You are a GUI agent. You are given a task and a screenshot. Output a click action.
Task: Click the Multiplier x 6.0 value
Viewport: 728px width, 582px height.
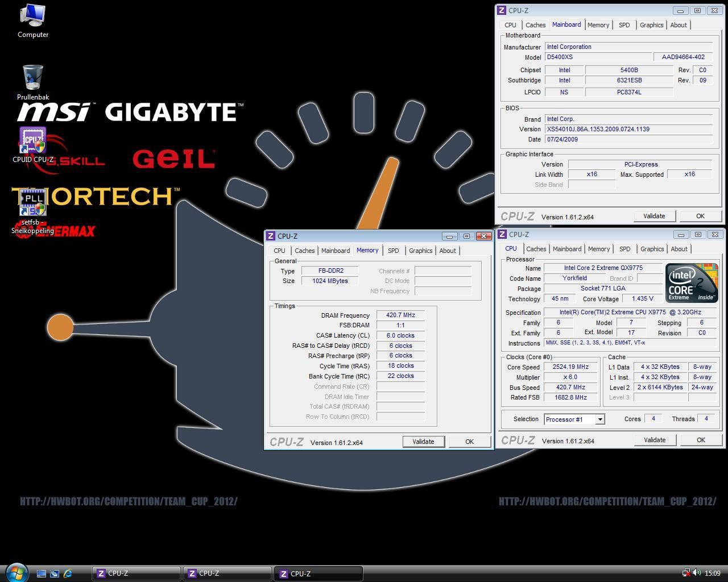571,377
